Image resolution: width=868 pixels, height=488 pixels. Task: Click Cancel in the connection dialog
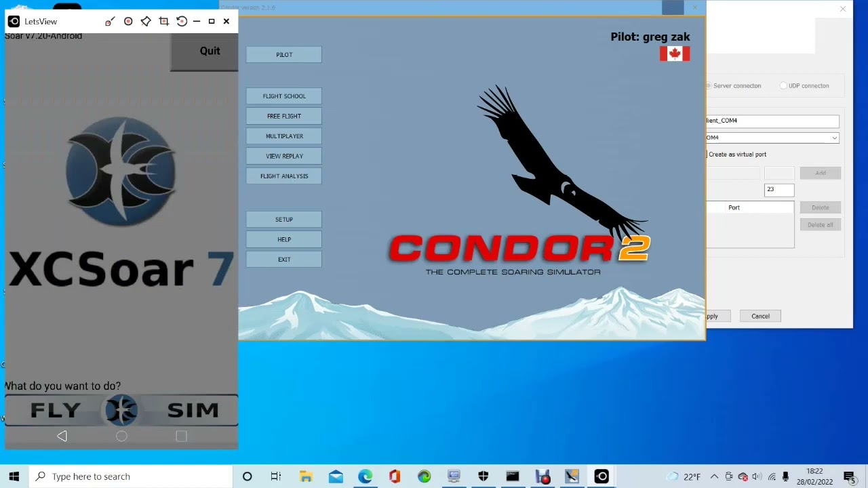point(760,316)
